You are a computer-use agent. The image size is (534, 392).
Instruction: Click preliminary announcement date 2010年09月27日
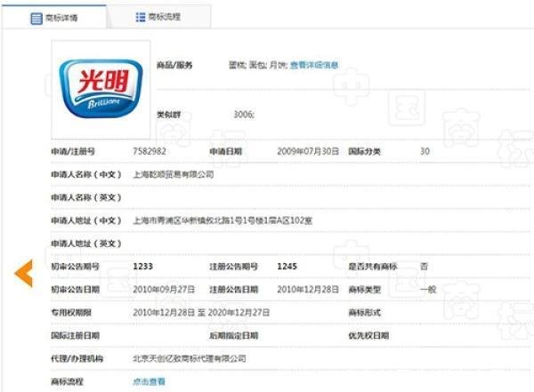[163, 289]
